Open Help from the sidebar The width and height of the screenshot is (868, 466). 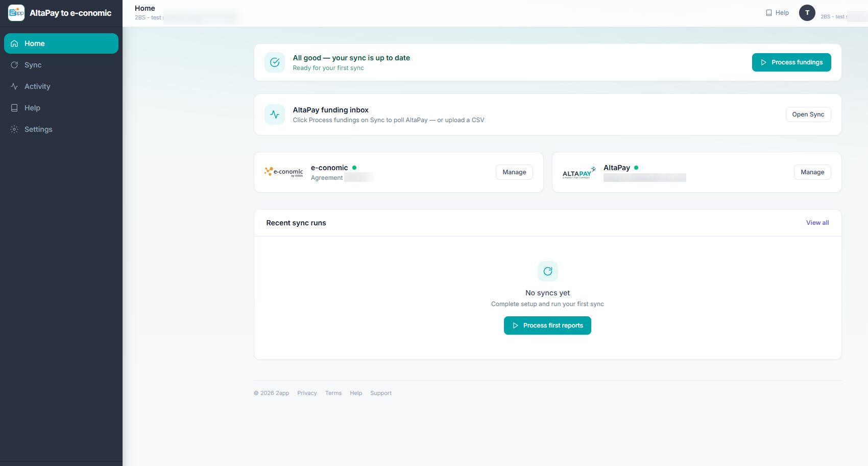click(x=61, y=108)
